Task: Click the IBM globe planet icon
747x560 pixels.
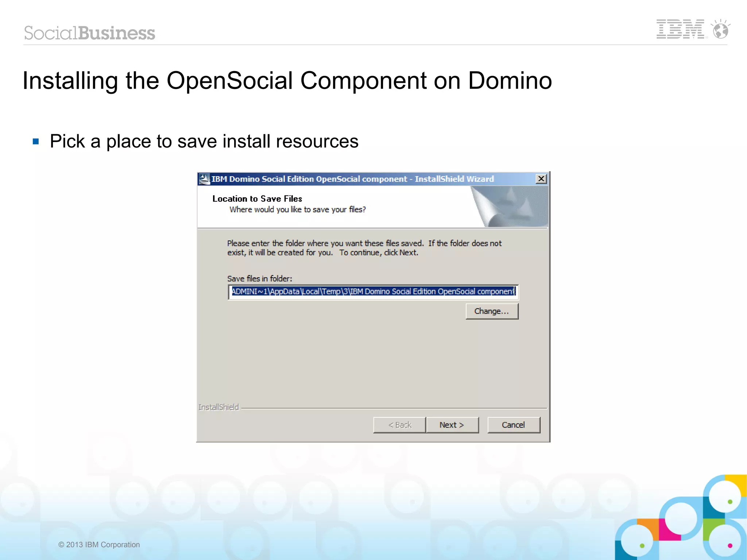Action: (721, 29)
